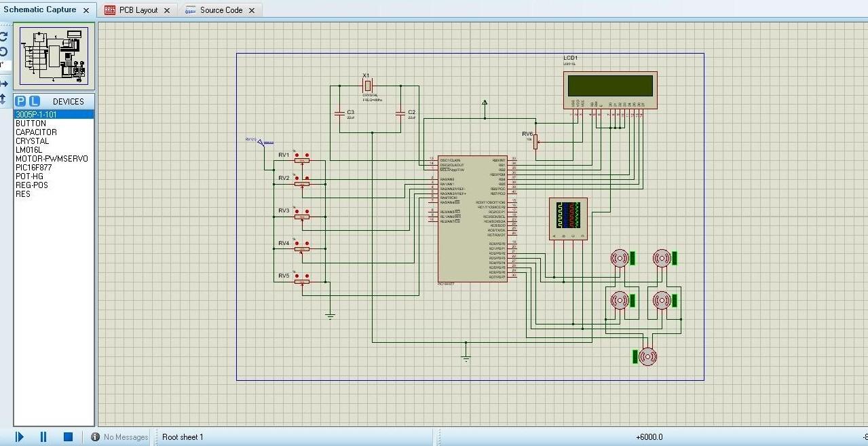Click the vertical mirror icon
The image size is (868, 446).
click(4, 98)
